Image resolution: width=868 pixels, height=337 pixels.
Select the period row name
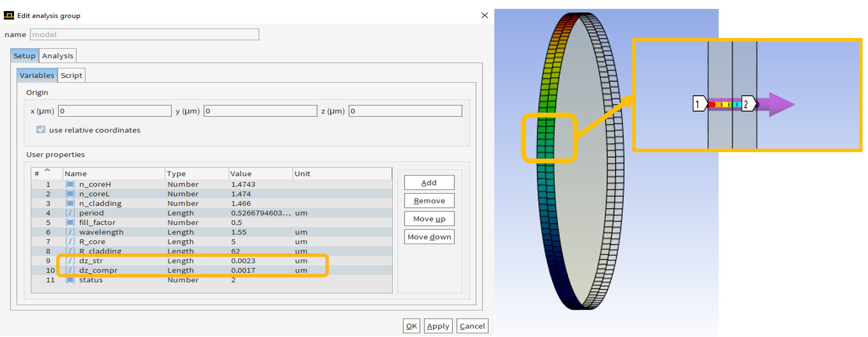click(91, 213)
